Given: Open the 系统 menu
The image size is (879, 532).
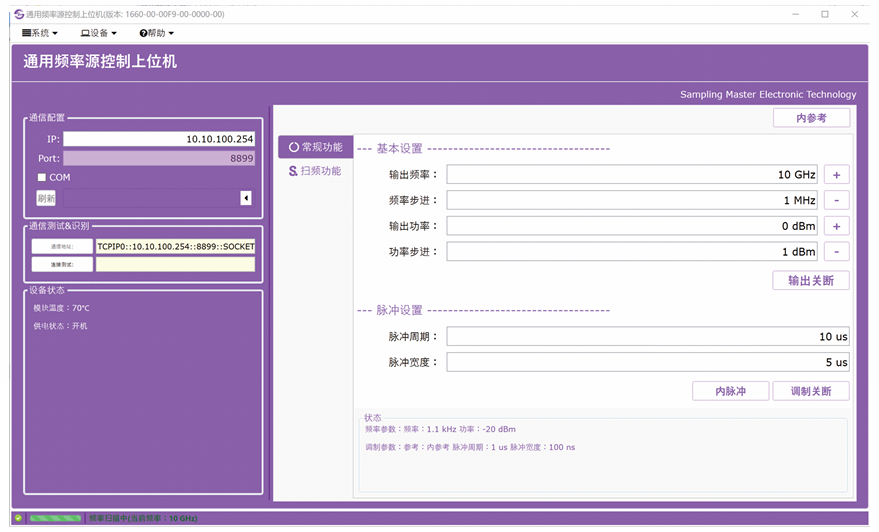Looking at the screenshot, I should pyautogui.click(x=40, y=33).
